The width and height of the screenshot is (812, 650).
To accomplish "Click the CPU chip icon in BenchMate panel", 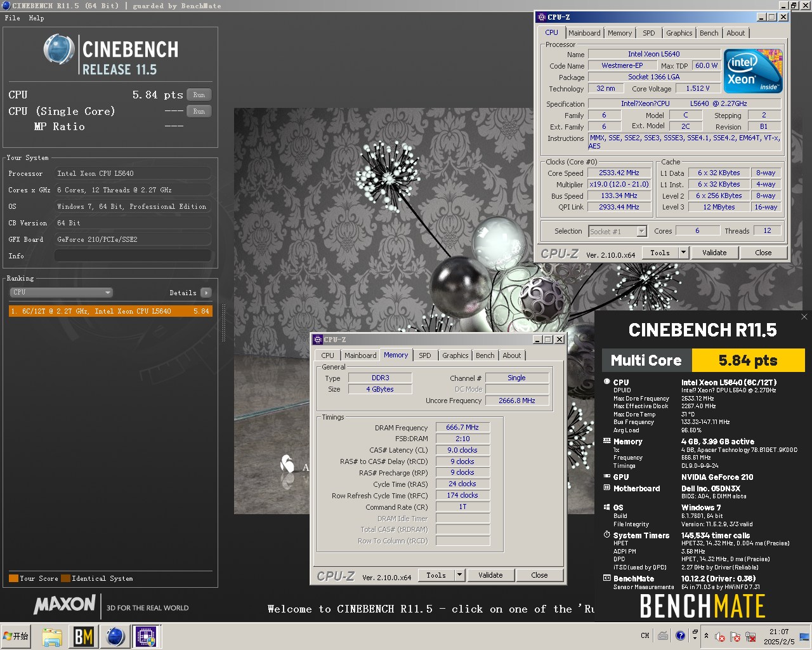I will point(607,382).
